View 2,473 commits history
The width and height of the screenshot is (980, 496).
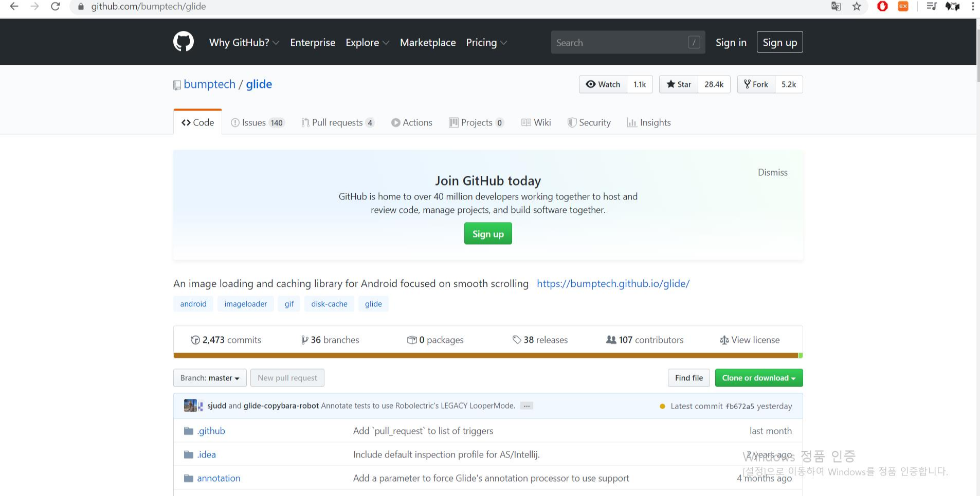point(226,340)
